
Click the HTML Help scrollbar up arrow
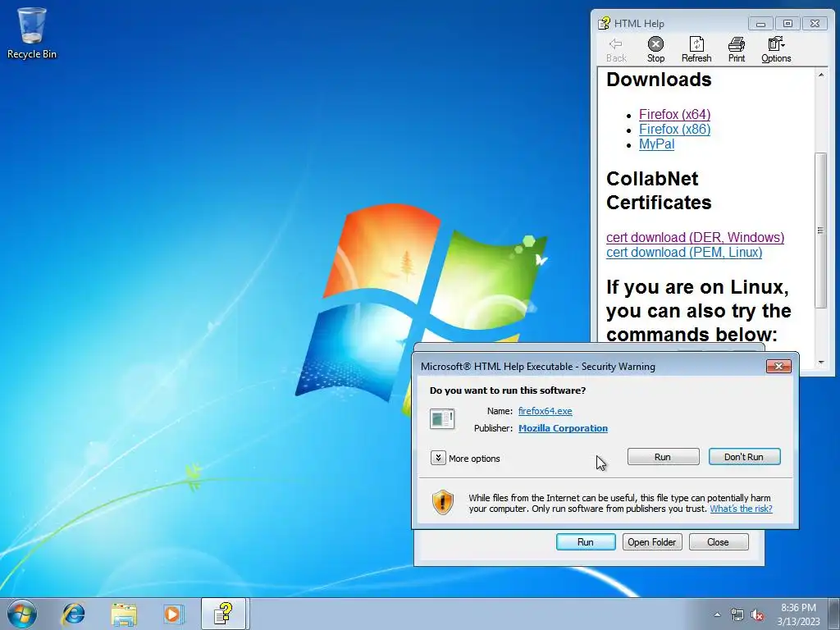820,75
